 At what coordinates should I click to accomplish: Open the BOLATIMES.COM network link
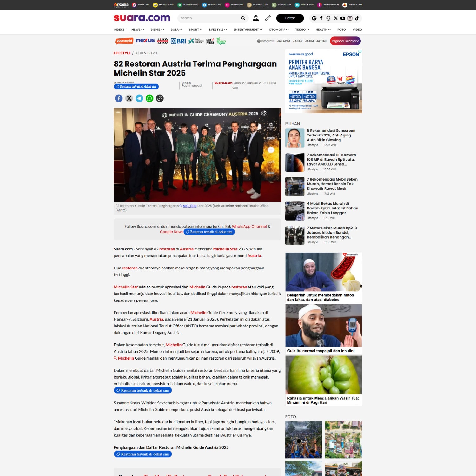coord(188,5)
